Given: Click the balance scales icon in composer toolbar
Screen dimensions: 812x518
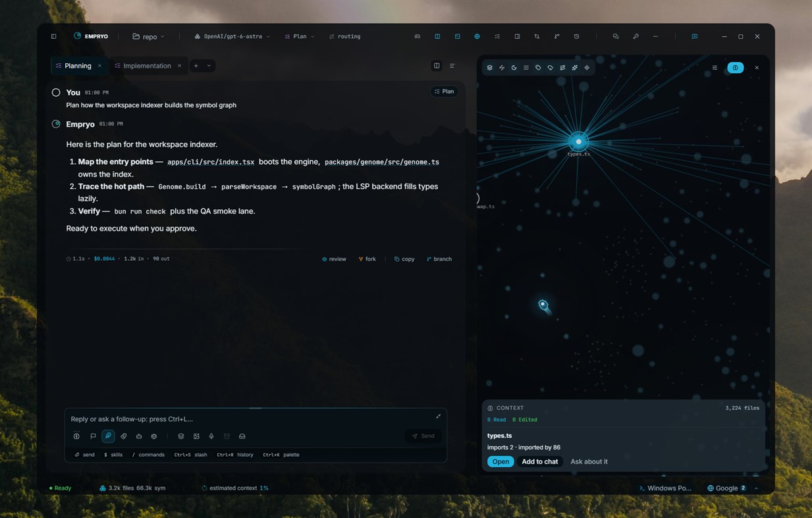Looking at the screenshot, I should click(x=154, y=436).
